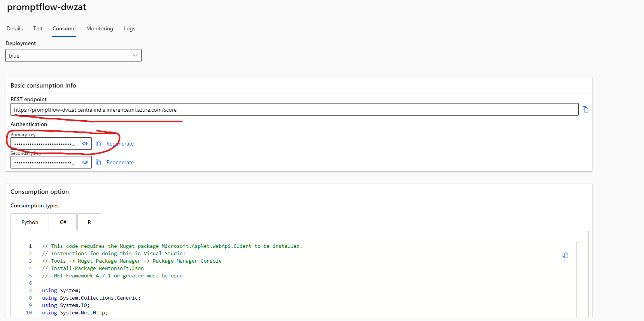Reveal the Secondary key eye icon
This screenshot has height=321, width=644.
(85, 162)
